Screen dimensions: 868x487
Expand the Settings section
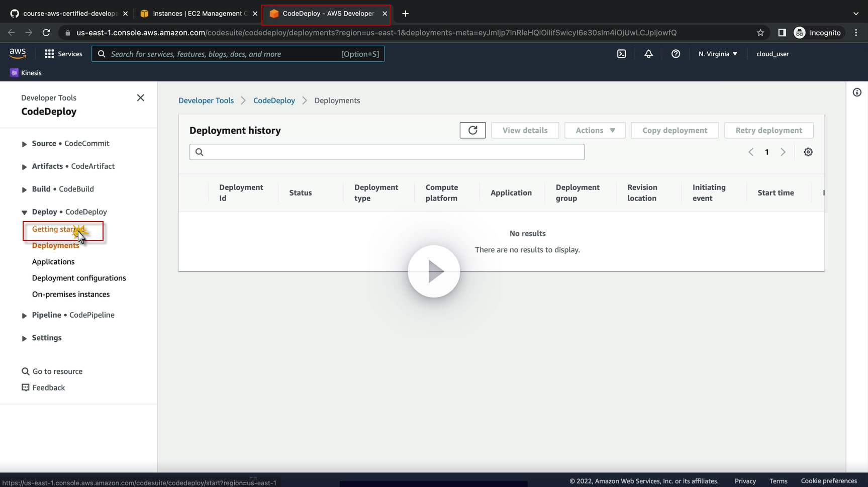click(24, 339)
